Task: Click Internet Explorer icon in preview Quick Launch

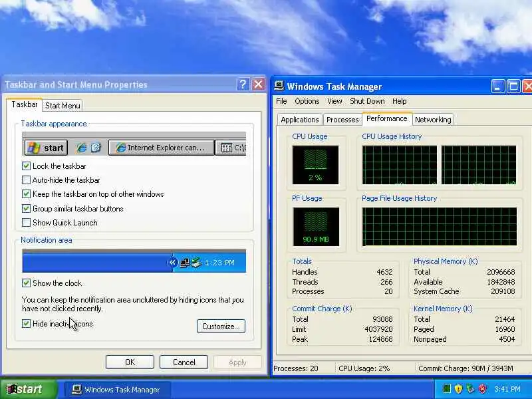Action: pos(81,148)
